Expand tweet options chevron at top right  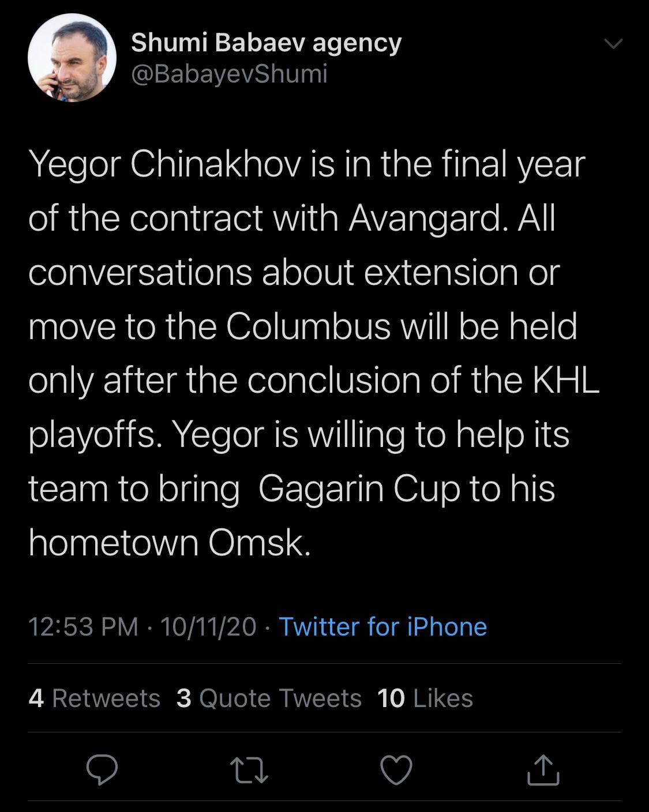[613, 44]
